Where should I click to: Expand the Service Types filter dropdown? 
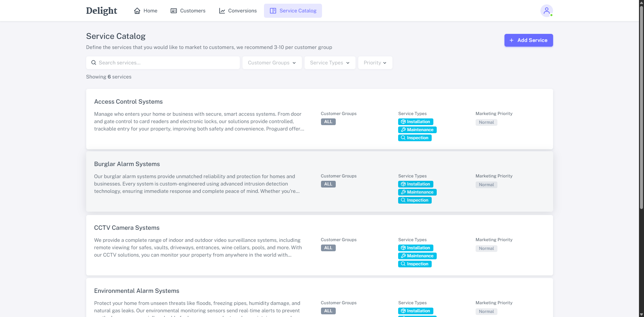330,63
